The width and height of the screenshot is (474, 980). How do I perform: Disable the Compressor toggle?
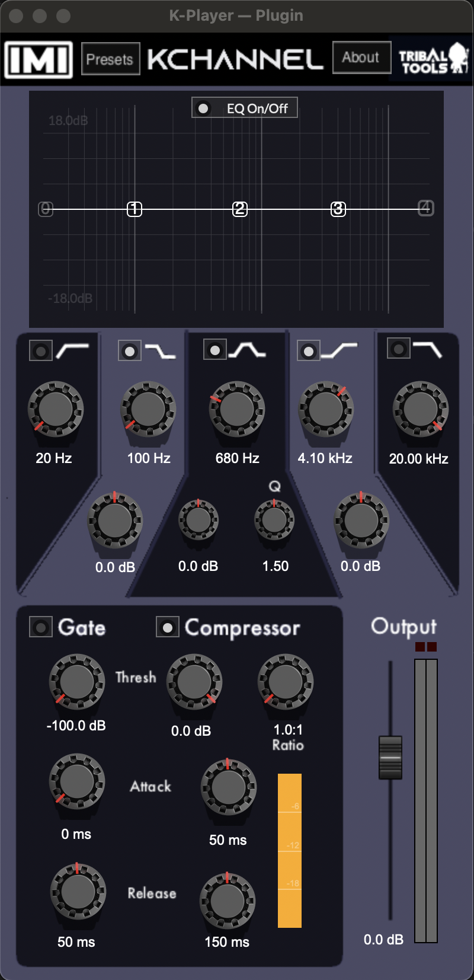pyautogui.click(x=168, y=627)
